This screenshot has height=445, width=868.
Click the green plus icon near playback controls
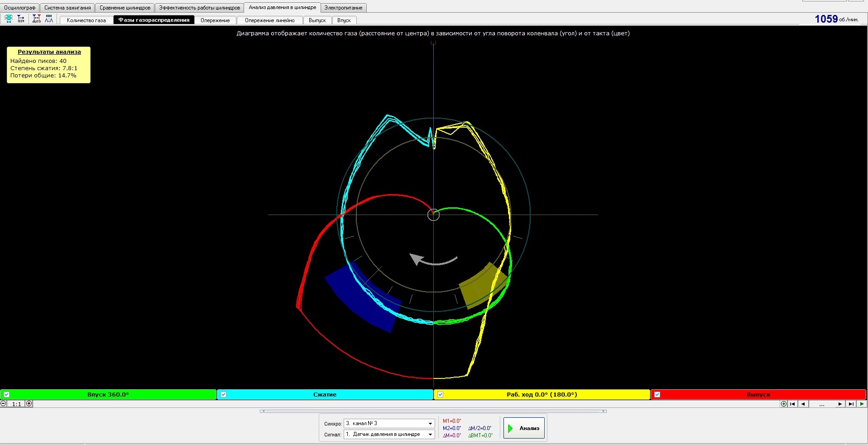coord(784,404)
